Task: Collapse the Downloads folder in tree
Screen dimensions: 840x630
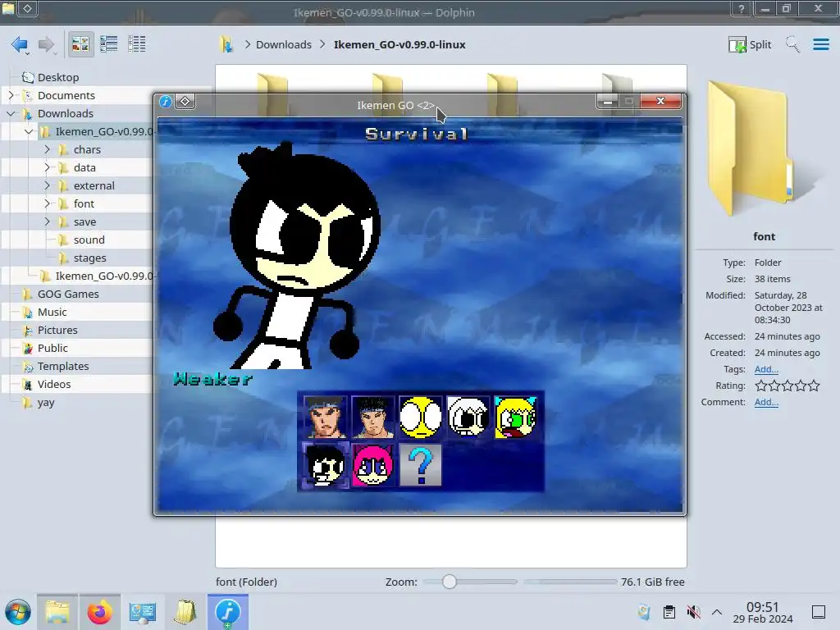Action: pyautogui.click(x=11, y=113)
